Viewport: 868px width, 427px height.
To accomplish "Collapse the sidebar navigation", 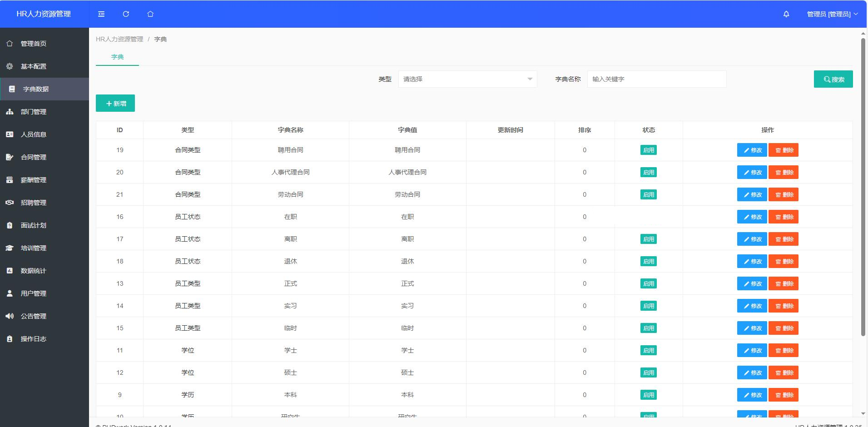I will (101, 14).
